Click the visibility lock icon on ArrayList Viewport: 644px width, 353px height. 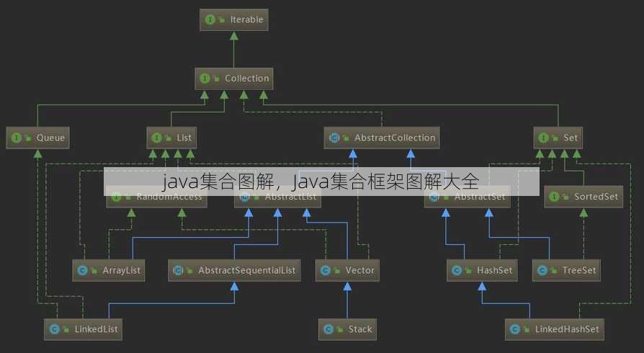coord(94,271)
